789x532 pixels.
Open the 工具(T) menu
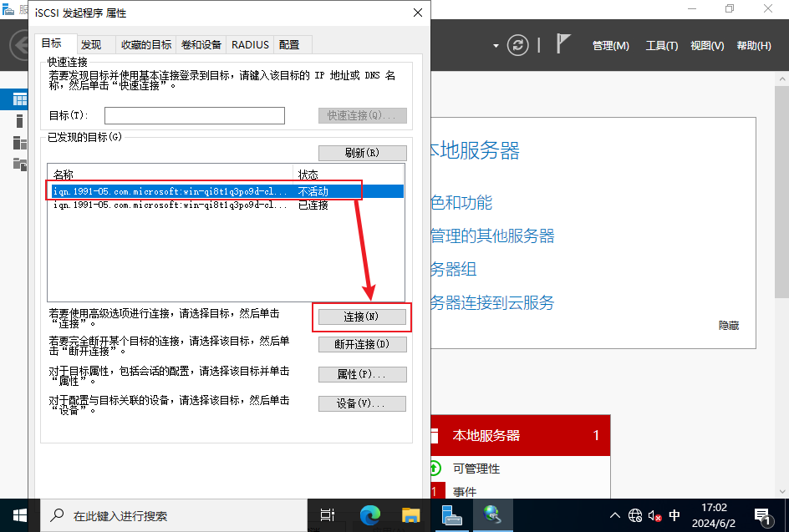click(x=661, y=45)
